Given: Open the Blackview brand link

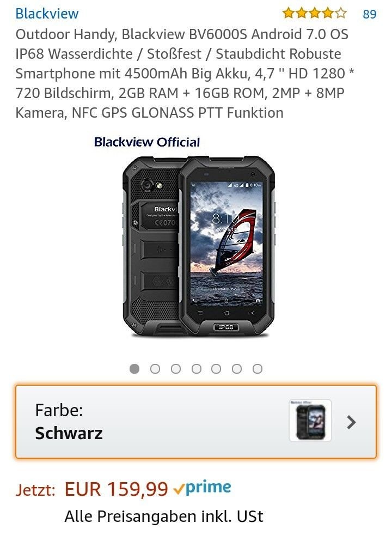Looking at the screenshot, I should click(x=47, y=14).
